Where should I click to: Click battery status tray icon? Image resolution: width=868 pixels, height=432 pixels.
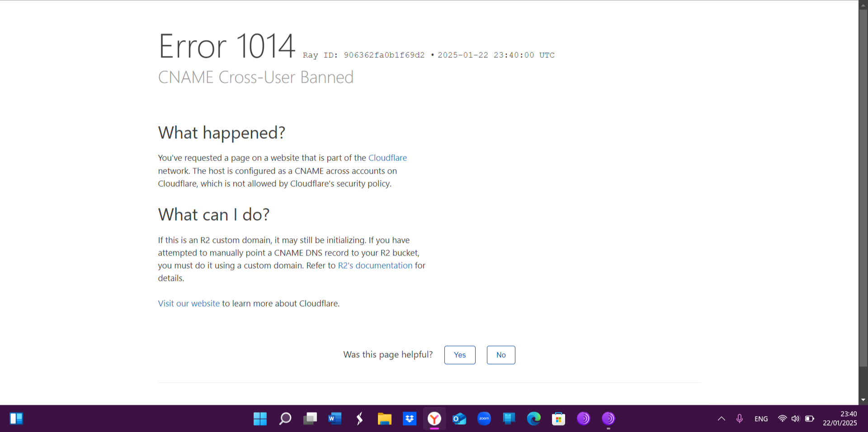tap(810, 419)
